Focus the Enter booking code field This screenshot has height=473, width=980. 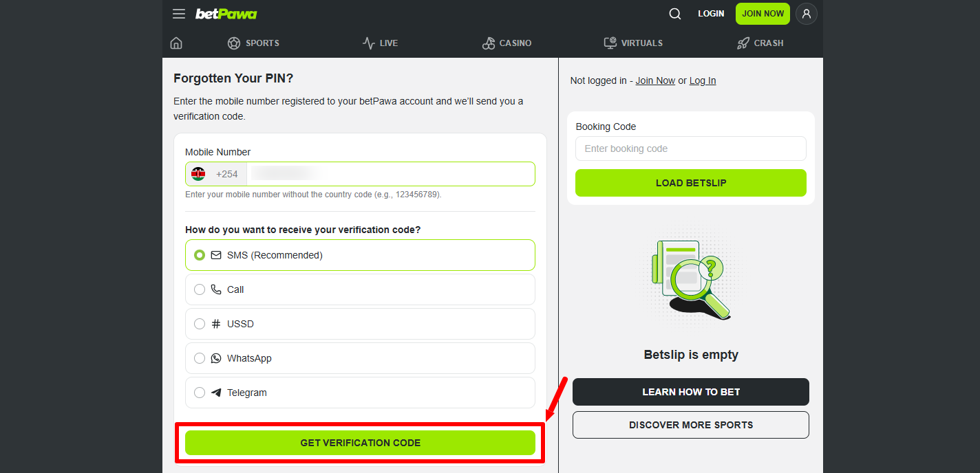pyautogui.click(x=691, y=148)
